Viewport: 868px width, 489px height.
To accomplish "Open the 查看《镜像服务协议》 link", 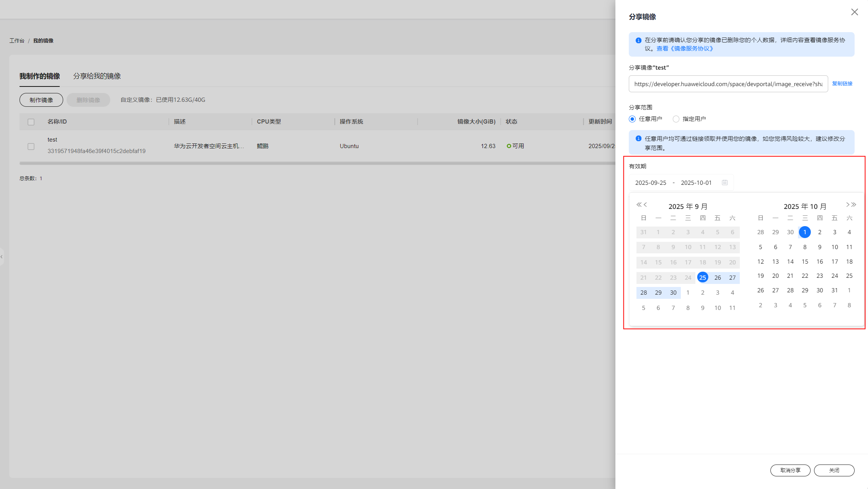I will pyautogui.click(x=685, y=49).
